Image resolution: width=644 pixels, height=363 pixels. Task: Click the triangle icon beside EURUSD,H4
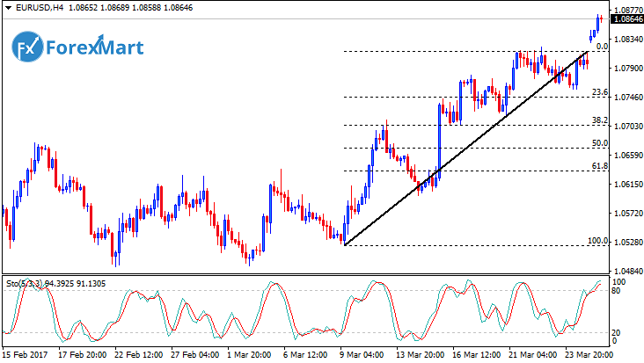point(7,9)
